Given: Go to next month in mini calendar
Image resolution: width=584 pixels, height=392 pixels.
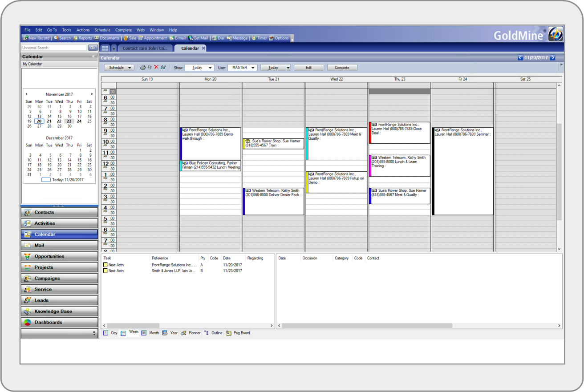Looking at the screenshot, I should pos(92,94).
